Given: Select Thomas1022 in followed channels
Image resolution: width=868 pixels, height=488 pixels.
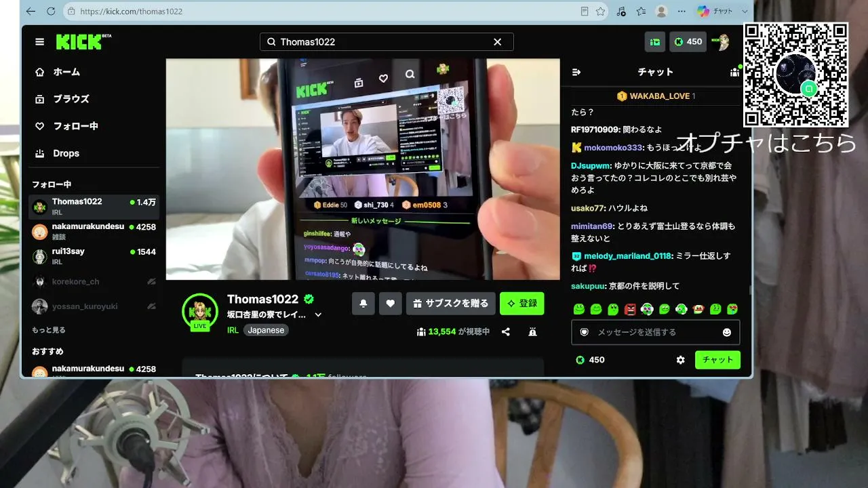Looking at the screenshot, I should tap(94, 207).
